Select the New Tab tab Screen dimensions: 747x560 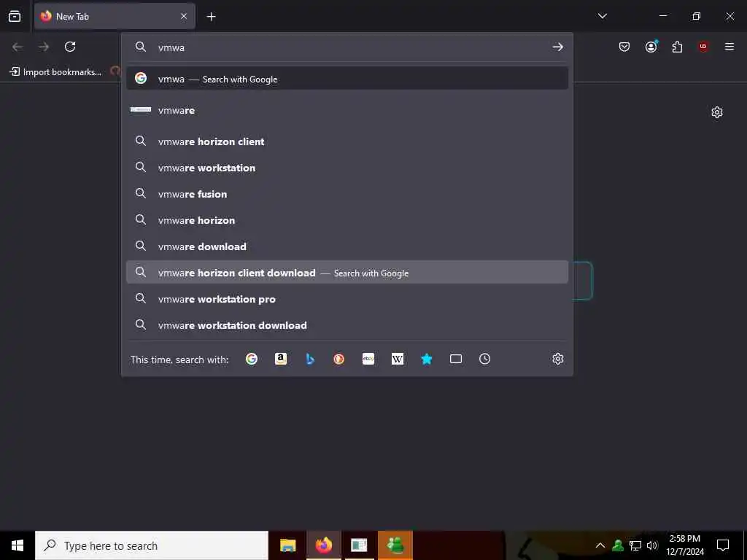[x=115, y=16]
